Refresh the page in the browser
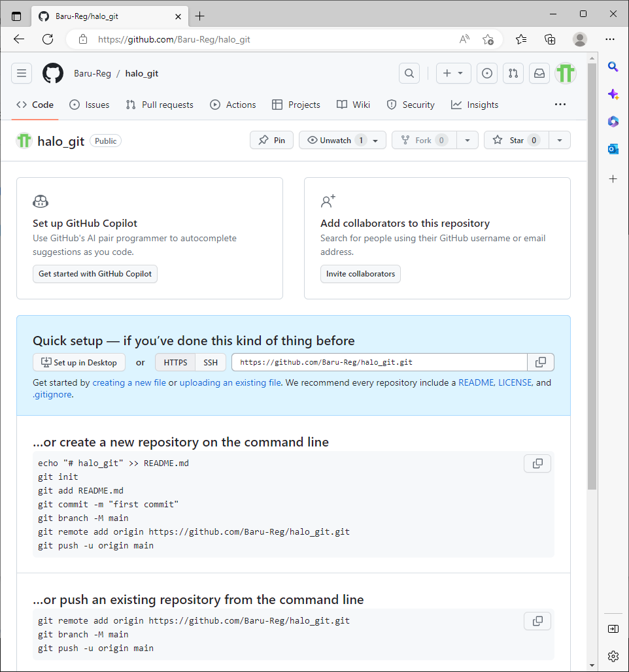This screenshot has width=629, height=672. [x=48, y=39]
